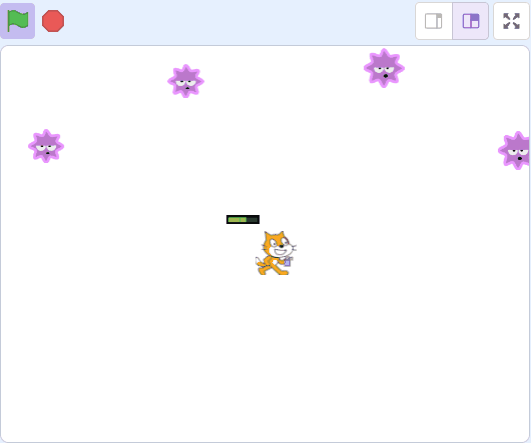
Task: Click the purple spiky monster at top right
Action: tap(384, 68)
